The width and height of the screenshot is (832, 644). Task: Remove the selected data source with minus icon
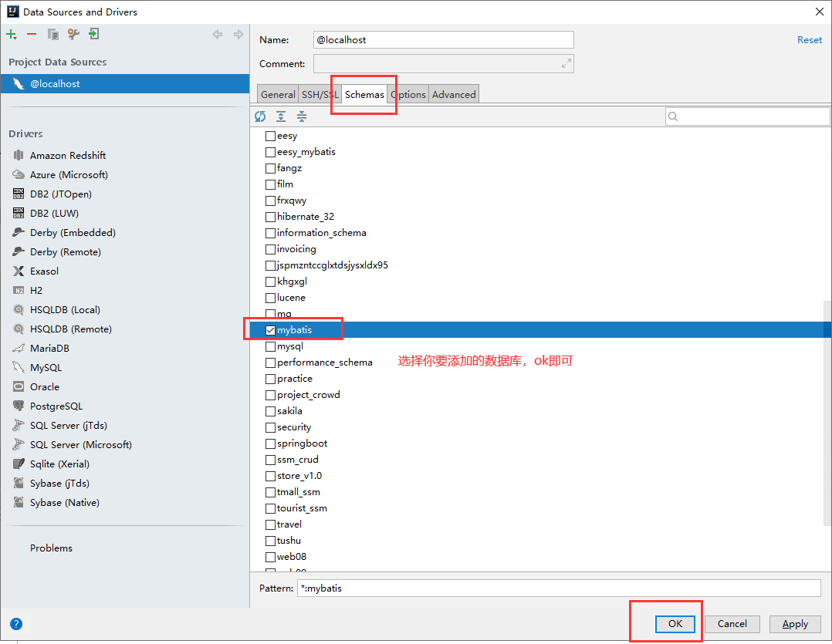(x=32, y=35)
